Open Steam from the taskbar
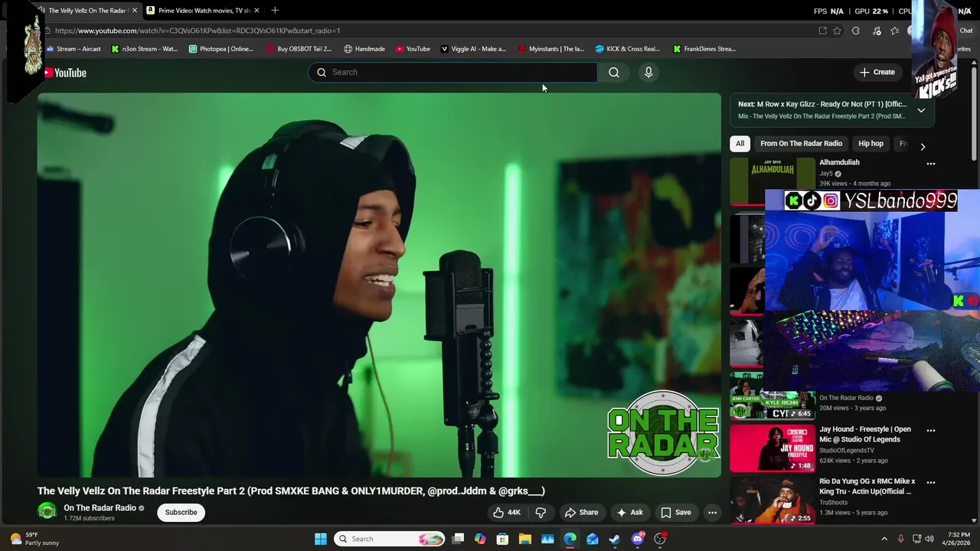Viewport: 980px width, 551px height. click(615, 539)
